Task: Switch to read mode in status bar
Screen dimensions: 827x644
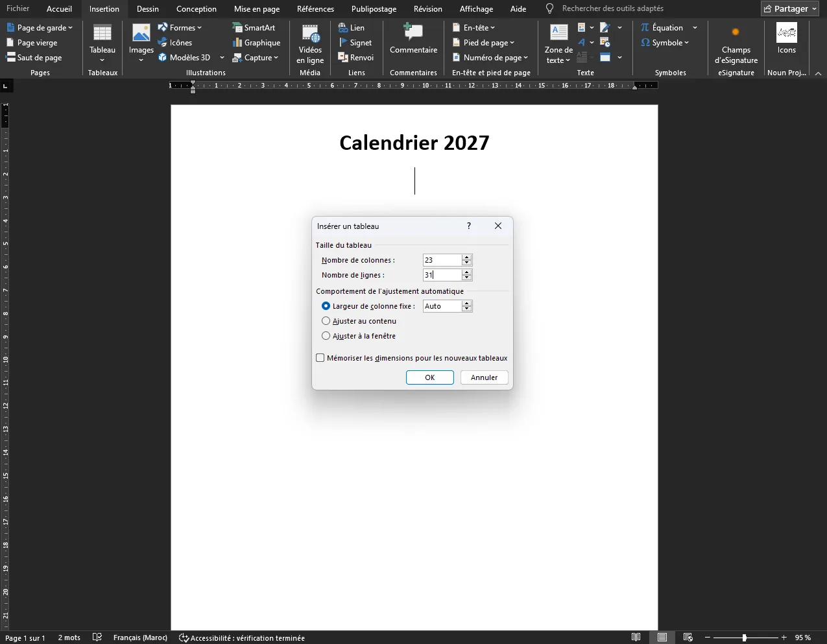Action: (636, 638)
